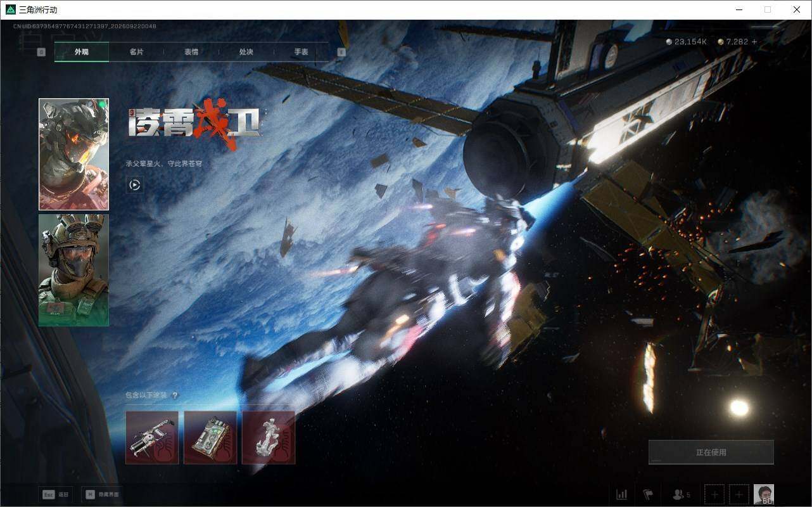Click the gold currency coin icon
Screen dimensions: 812x507
(721, 42)
